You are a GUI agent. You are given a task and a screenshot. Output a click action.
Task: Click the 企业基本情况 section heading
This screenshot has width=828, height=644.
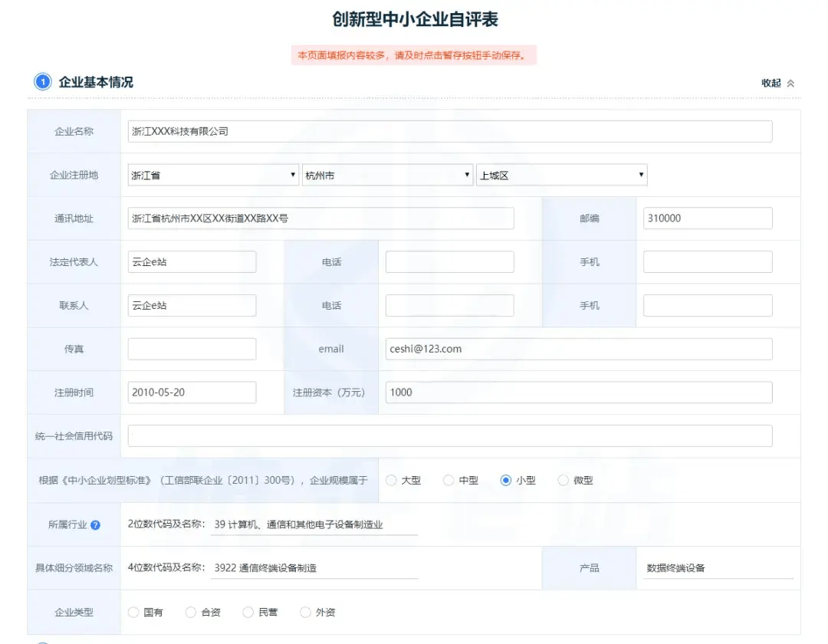click(x=96, y=82)
